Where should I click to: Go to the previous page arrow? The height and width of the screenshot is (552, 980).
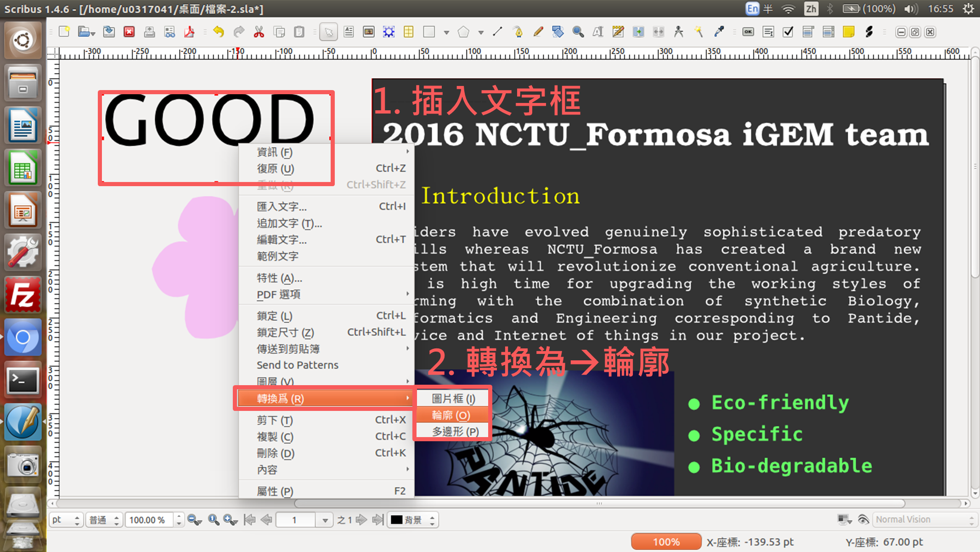click(266, 520)
